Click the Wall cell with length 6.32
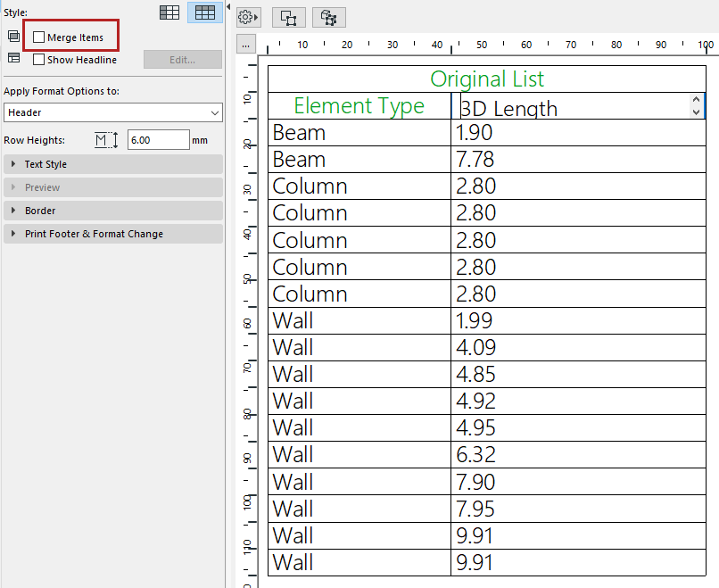 click(359, 454)
